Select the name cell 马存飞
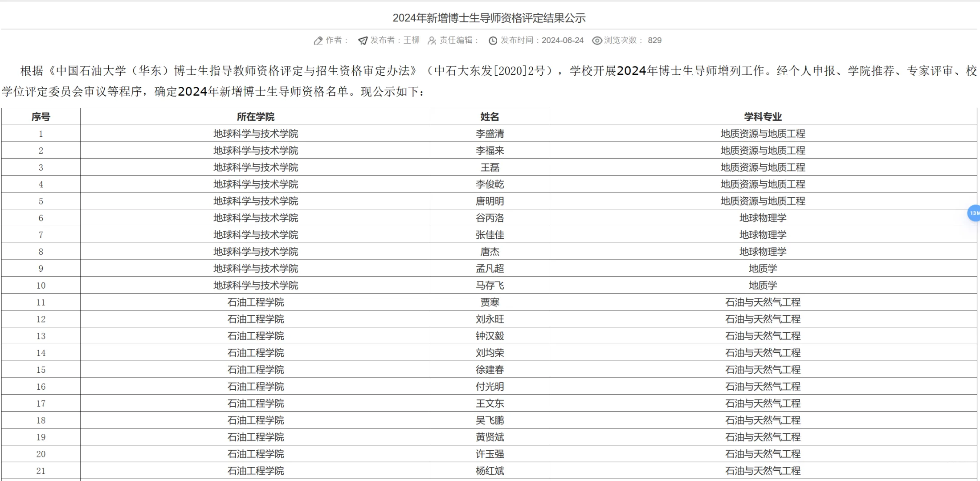Viewport: 980px width, 481px height. pos(490,285)
